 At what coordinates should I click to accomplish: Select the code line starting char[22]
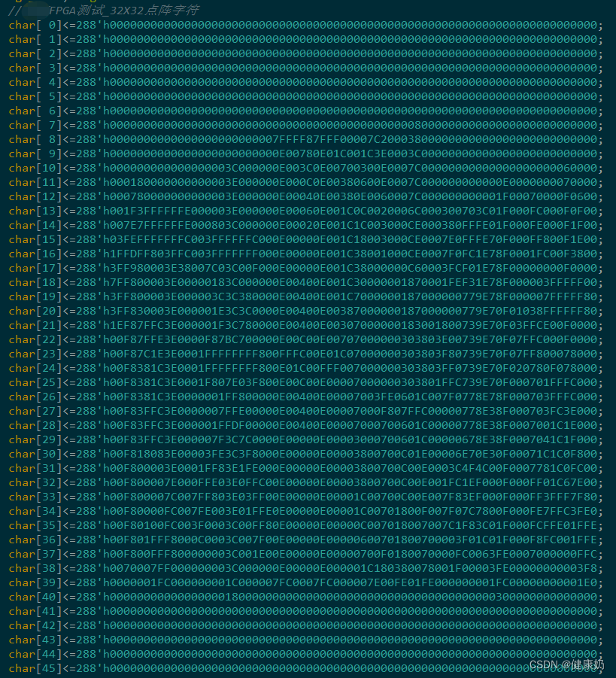point(305,339)
